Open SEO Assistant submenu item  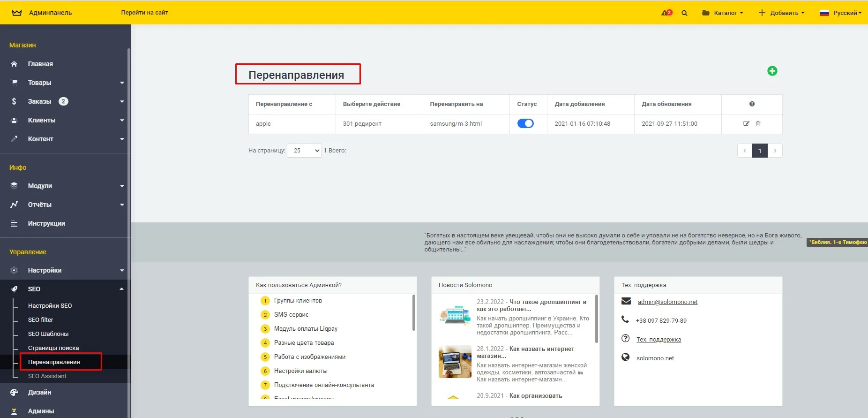(47, 376)
